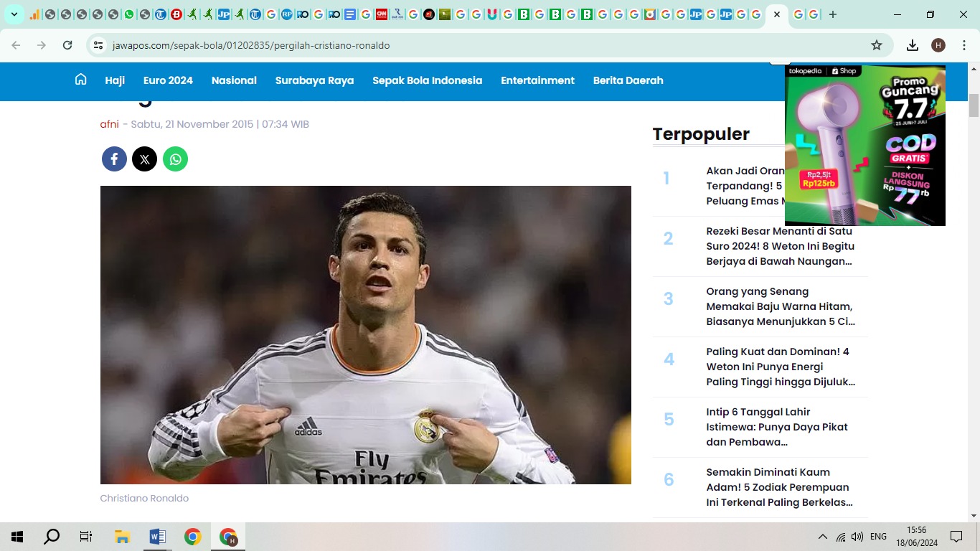Switch to the red B favicon tab
Viewport: 980px width, 551px height.
(x=176, y=14)
